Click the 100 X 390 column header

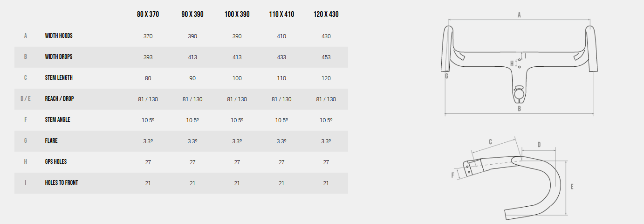(237, 14)
